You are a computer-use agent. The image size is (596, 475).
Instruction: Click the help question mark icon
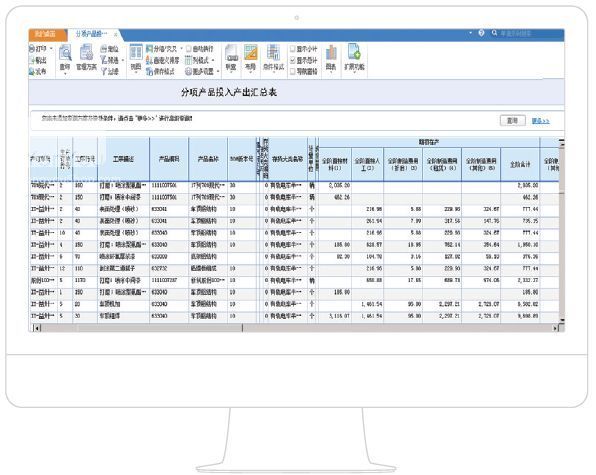(481, 33)
